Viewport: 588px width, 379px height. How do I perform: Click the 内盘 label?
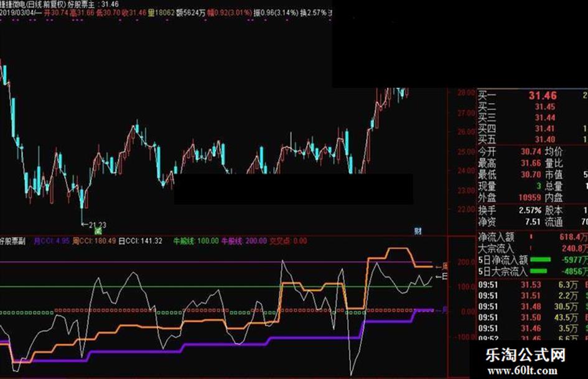click(x=554, y=197)
